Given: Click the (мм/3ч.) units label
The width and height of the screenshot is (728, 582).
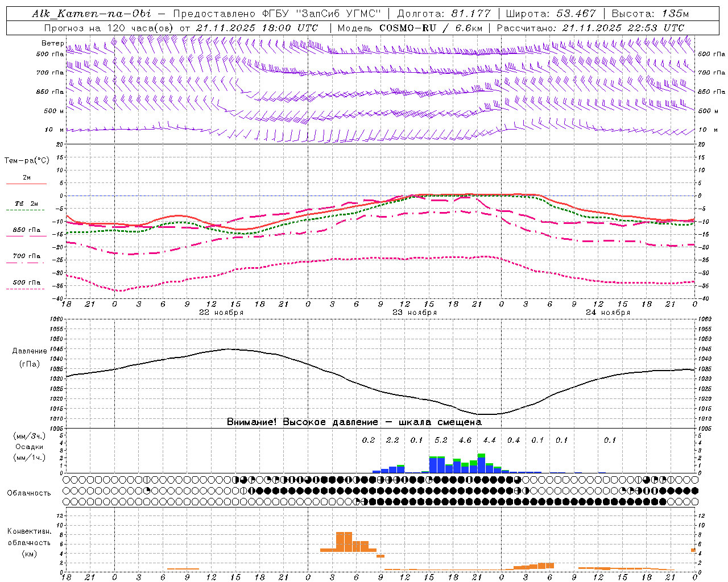Looking at the screenshot, I should click(29, 436).
